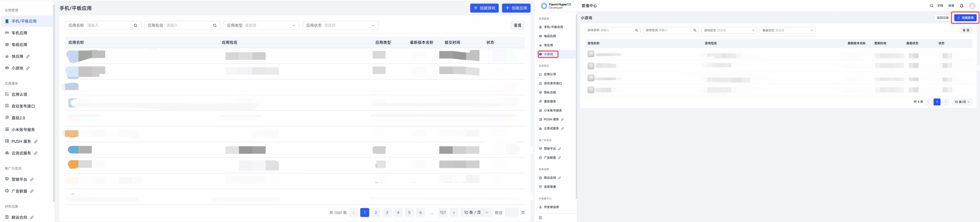980x222 pixels.
Task: Click the 创建游戏 button in the right panel
Action: point(965,18)
